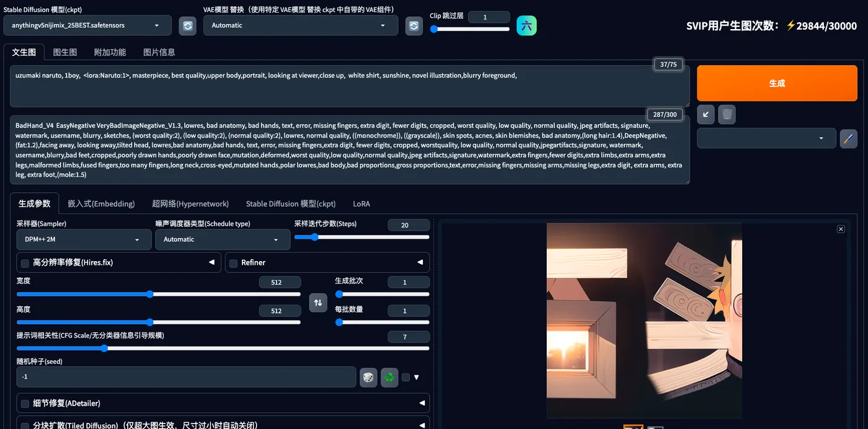The image size is (868, 429).
Task: Switch to the 图生图 tab
Action: [65, 53]
